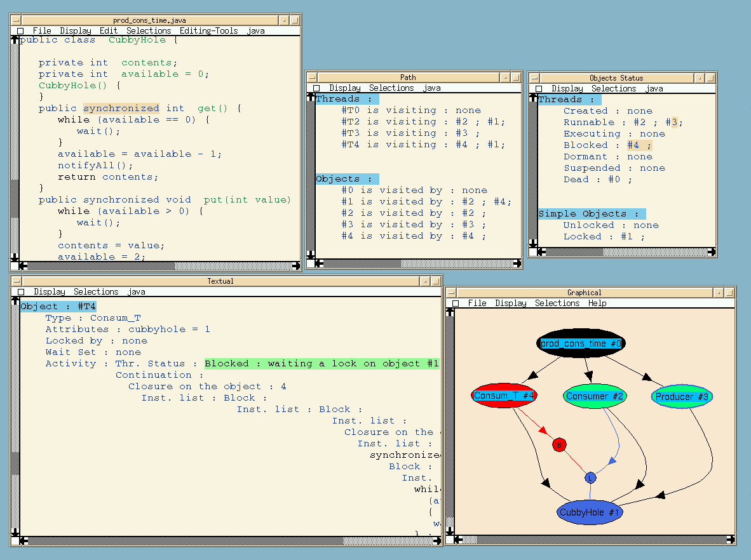
Task: Click up scroll arrow in source editor
Action: 15,40
